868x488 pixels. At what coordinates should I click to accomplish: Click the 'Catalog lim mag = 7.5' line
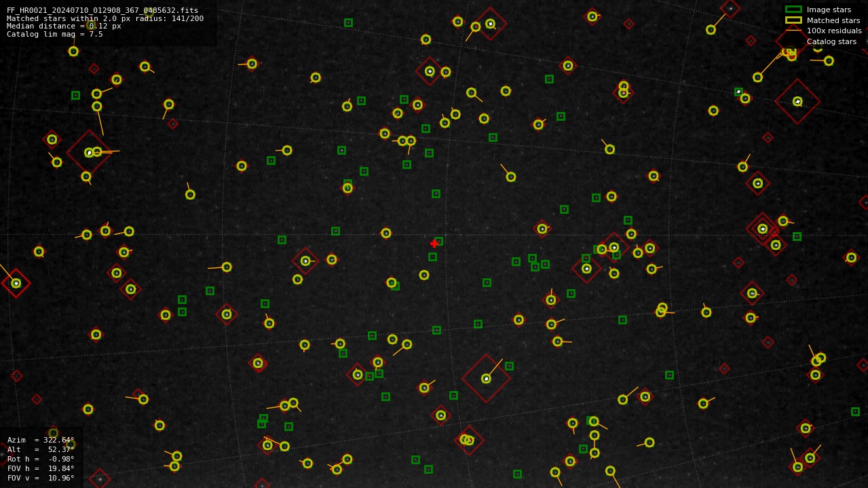[55, 34]
